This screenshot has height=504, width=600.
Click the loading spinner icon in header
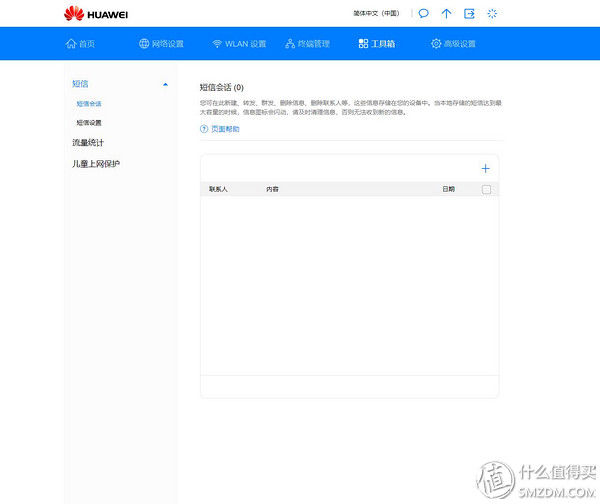tap(492, 14)
